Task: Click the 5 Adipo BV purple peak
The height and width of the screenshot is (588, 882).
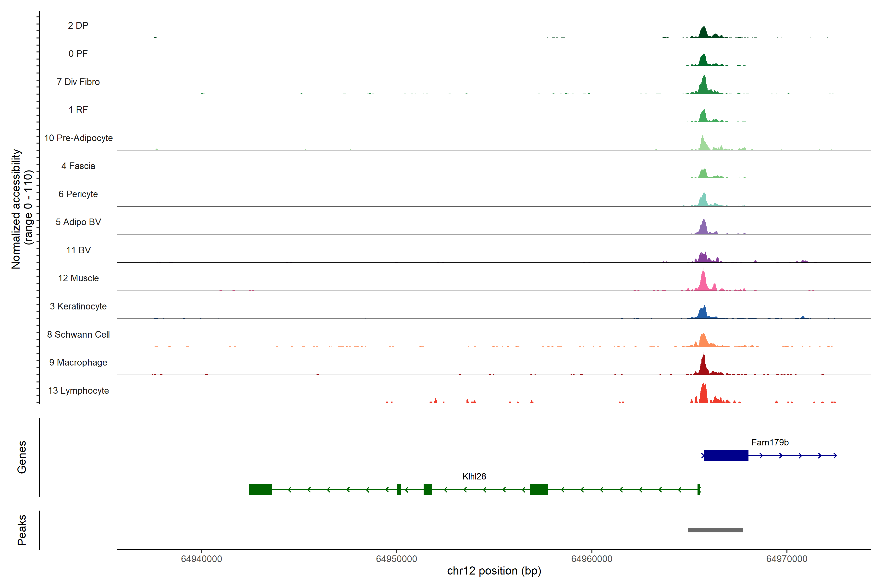Action: click(703, 228)
